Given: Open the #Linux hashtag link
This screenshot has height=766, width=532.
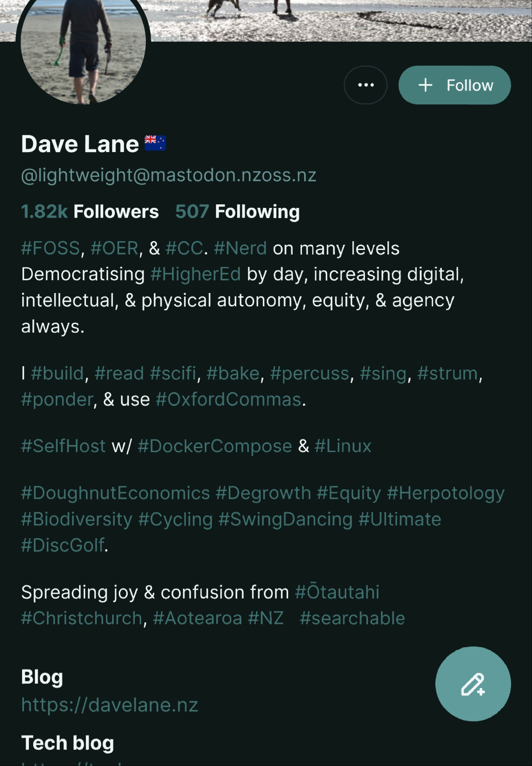Looking at the screenshot, I should click(343, 446).
